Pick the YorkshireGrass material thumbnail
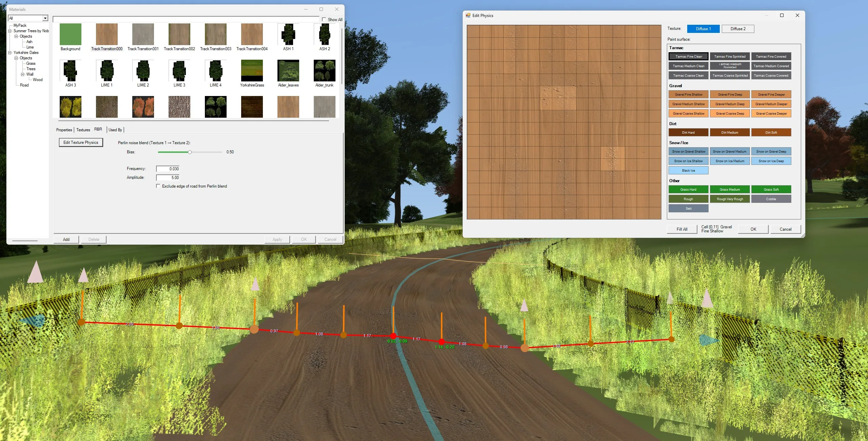 click(x=252, y=71)
